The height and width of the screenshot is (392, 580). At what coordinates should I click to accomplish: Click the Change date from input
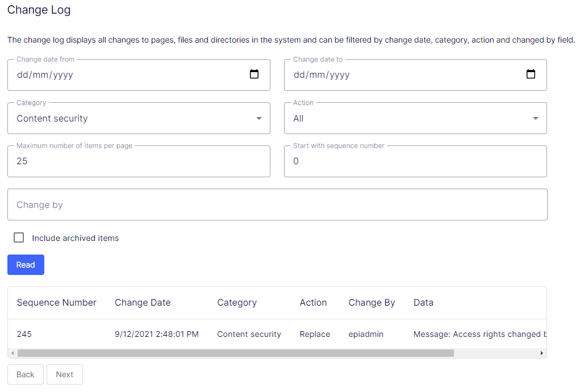125,74
